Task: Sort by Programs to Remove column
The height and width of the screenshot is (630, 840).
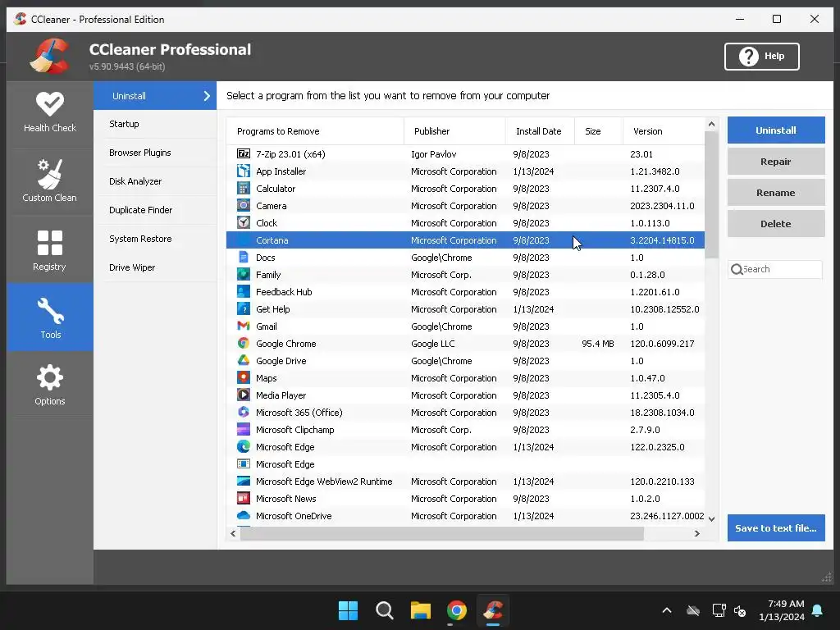Action: pyautogui.click(x=315, y=131)
